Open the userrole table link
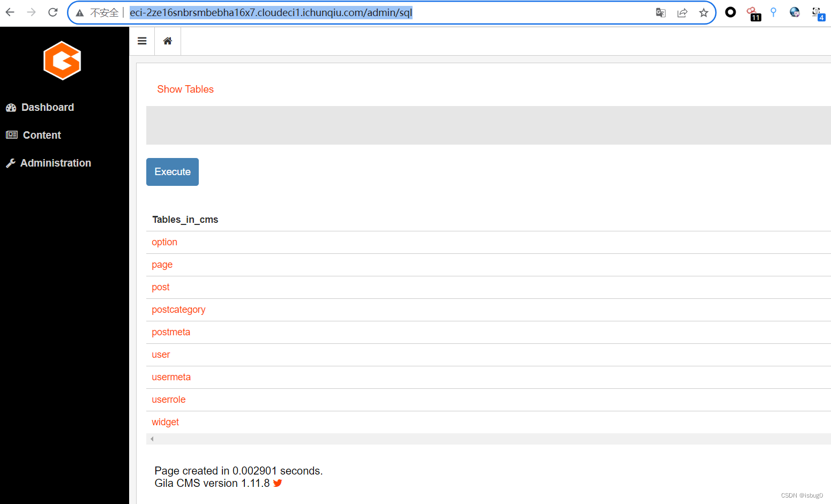Image resolution: width=831 pixels, height=504 pixels. (169, 400)
